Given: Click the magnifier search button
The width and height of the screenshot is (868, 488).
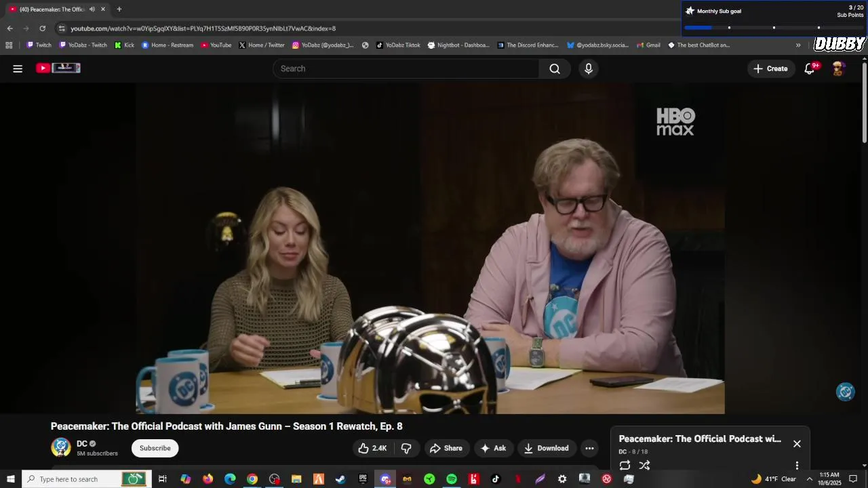Looking at the screenshot, I should 555,68.
